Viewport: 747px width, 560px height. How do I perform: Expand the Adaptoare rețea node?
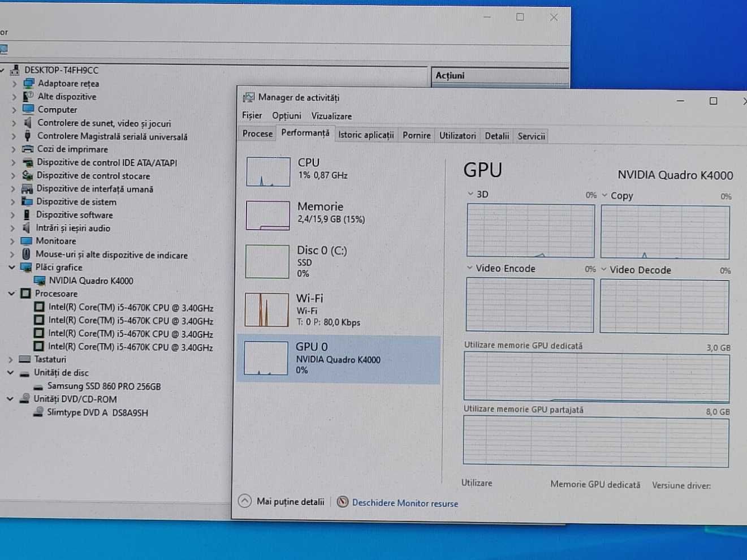14,84
